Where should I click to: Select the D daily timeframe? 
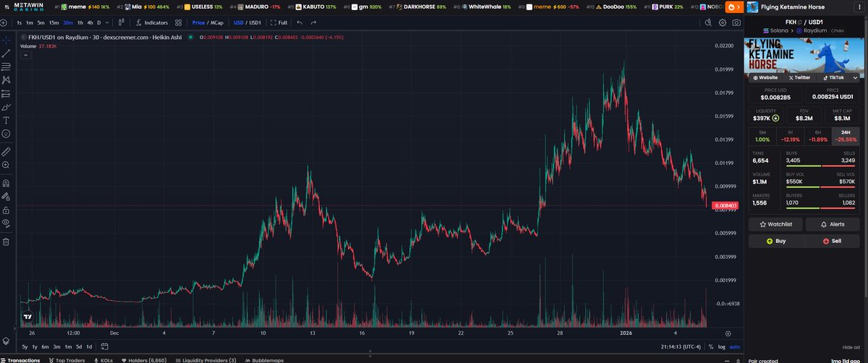pyautogui.click(x=99, y=22)
